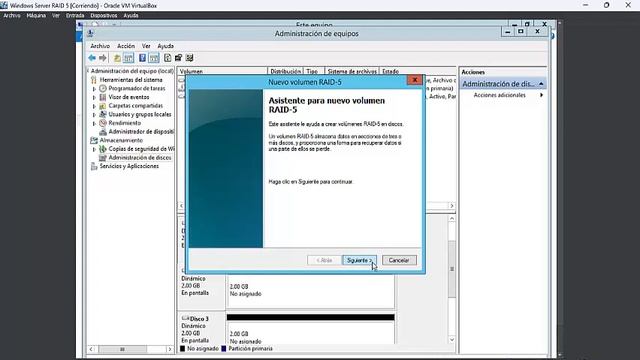Screen dimensions: 640x360
Task: Click the Back arrow in the toolbar
Action: coord(92,58)
